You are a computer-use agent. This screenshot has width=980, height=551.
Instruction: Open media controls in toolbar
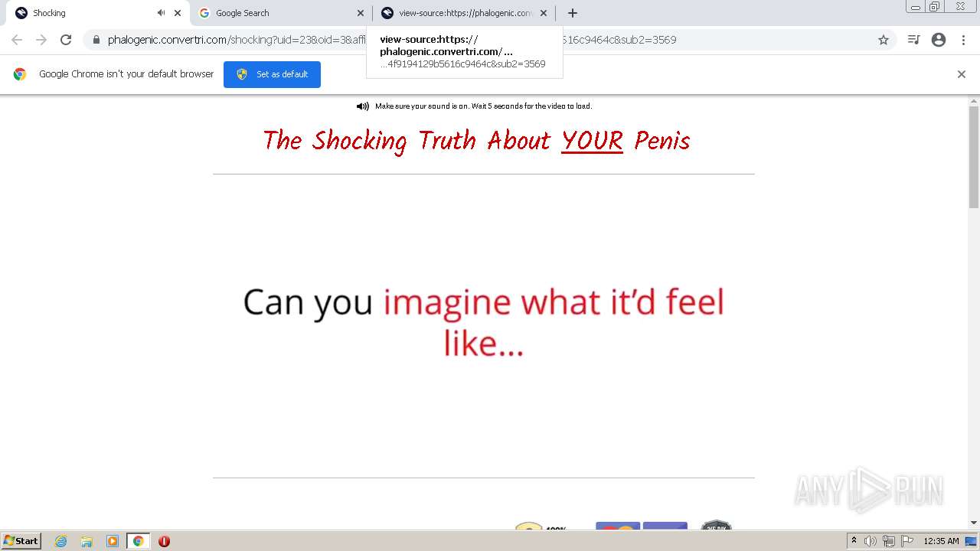(913, 40)
